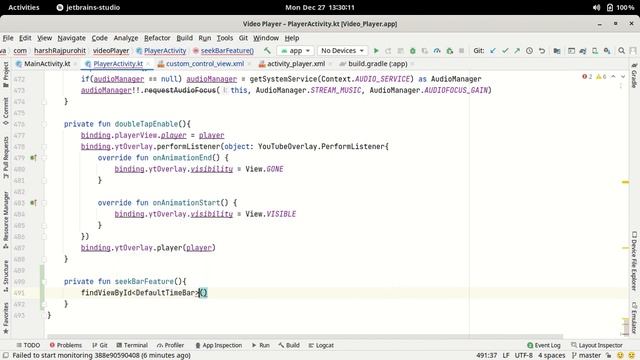Open the master Git branch selector
Image resolution: width=640 pixels, height=360 pixels.
click(x=586, y=355)
